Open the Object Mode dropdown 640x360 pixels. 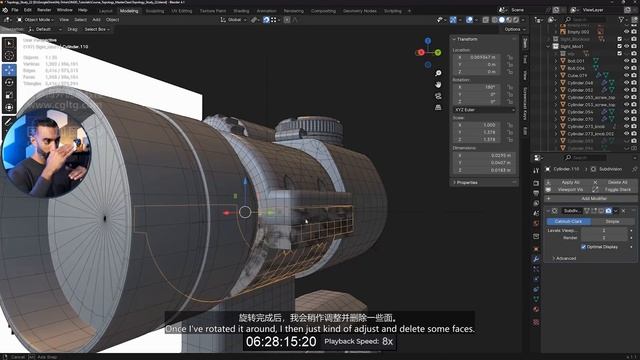[x=35, y=20]
